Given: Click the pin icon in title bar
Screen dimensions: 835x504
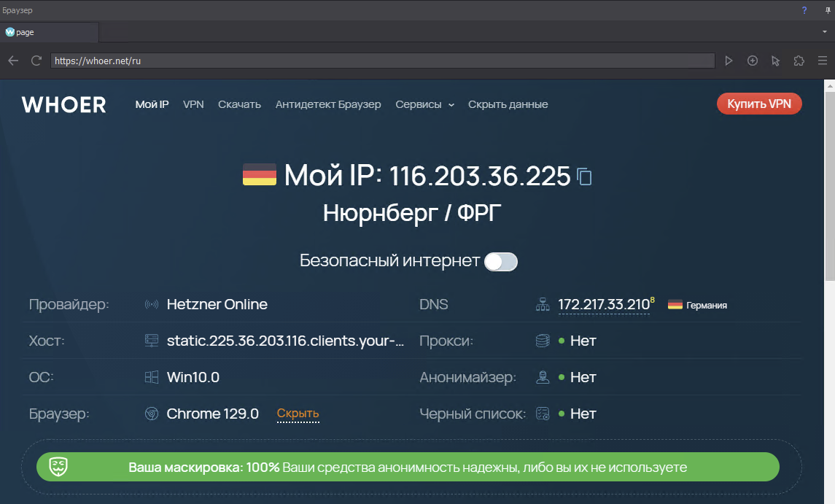Looking at the screenshot, I should point(828,10).
